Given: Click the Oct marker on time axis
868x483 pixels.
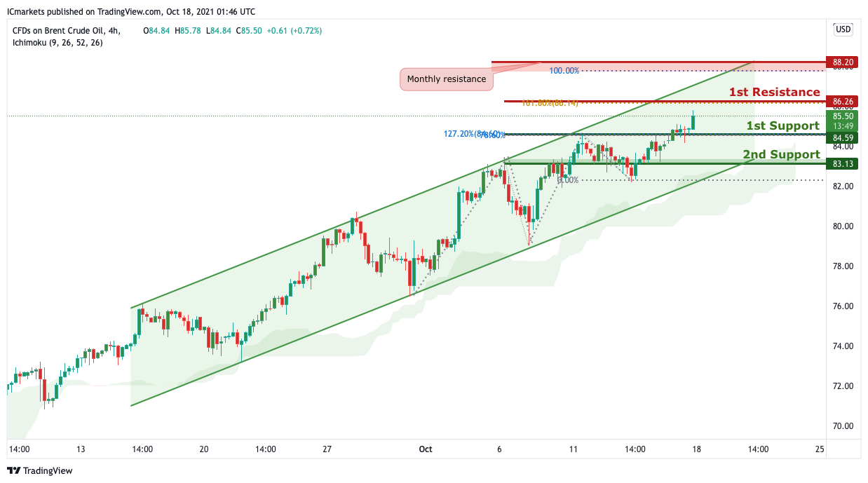Looking at the screenshot, I should pyautogui.click(x=426, y=449).
